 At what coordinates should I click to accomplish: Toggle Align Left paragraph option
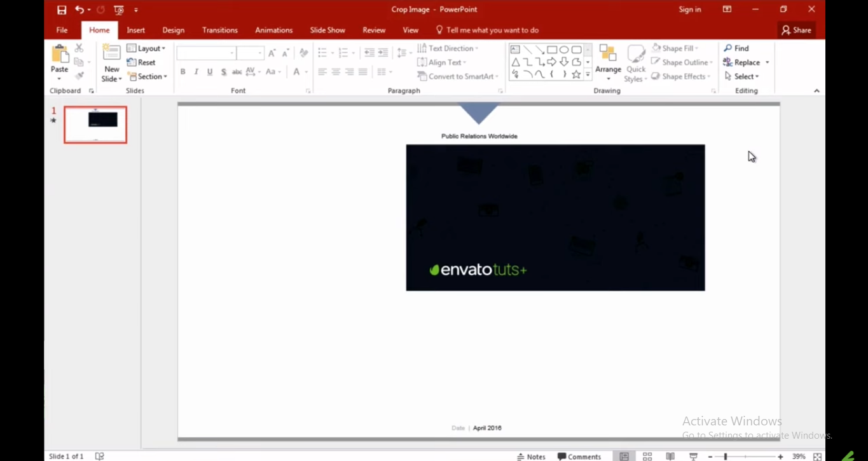(x=322, y=72)
